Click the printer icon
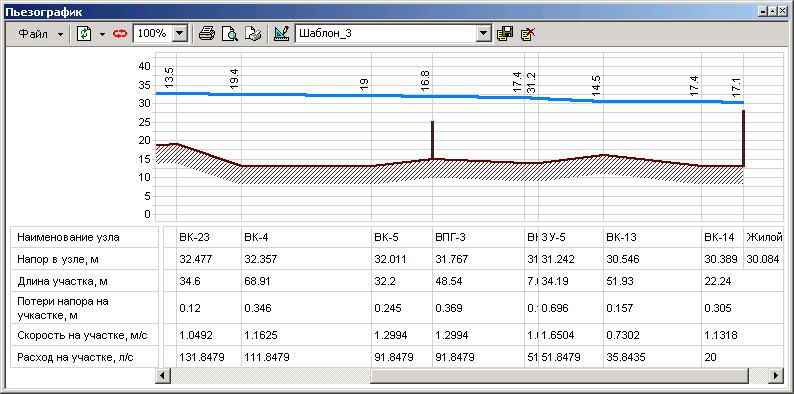Viewport: 794px width, 394px height. tap(207, 34)
